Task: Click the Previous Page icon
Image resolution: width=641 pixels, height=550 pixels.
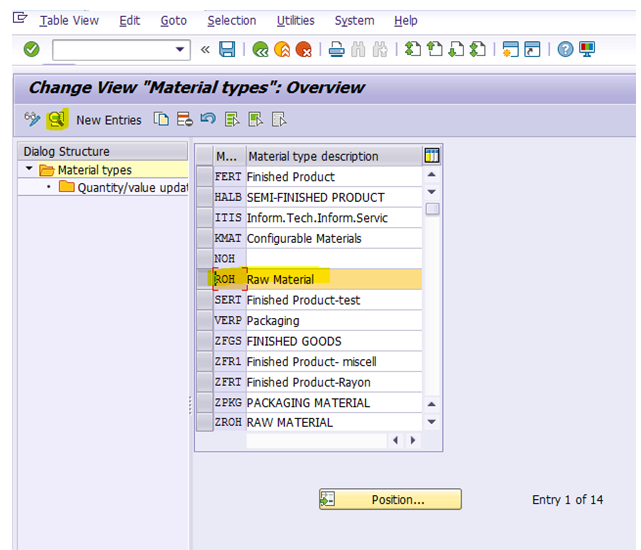Action: point(435,49)
